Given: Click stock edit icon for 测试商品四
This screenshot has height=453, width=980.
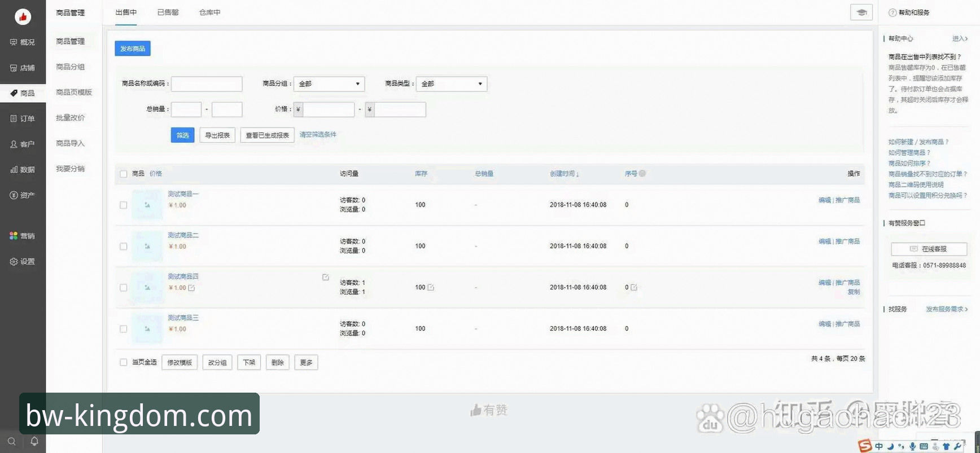Looking at the screenshot, I should point(431,287).
